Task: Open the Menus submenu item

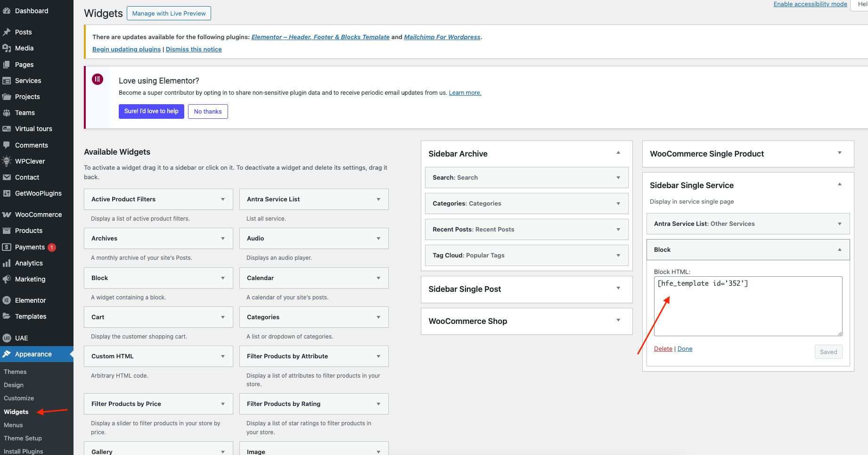Action: [13, 425]
